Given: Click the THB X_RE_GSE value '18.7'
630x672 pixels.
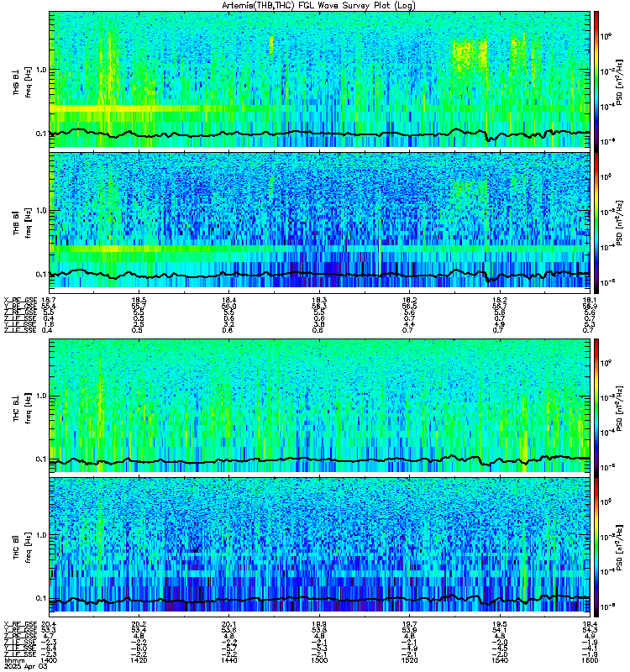Looking at the screenshot, I should [x=49, y=300].
